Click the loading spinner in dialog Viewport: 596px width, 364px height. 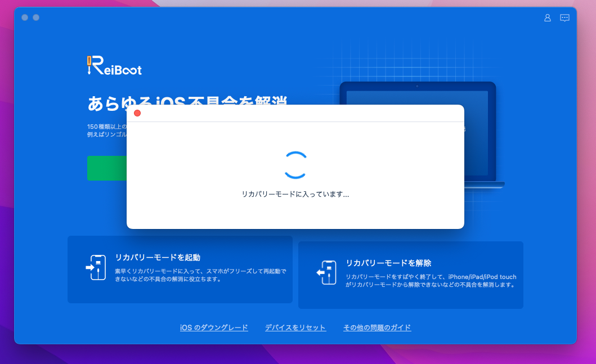coord(295,165)
